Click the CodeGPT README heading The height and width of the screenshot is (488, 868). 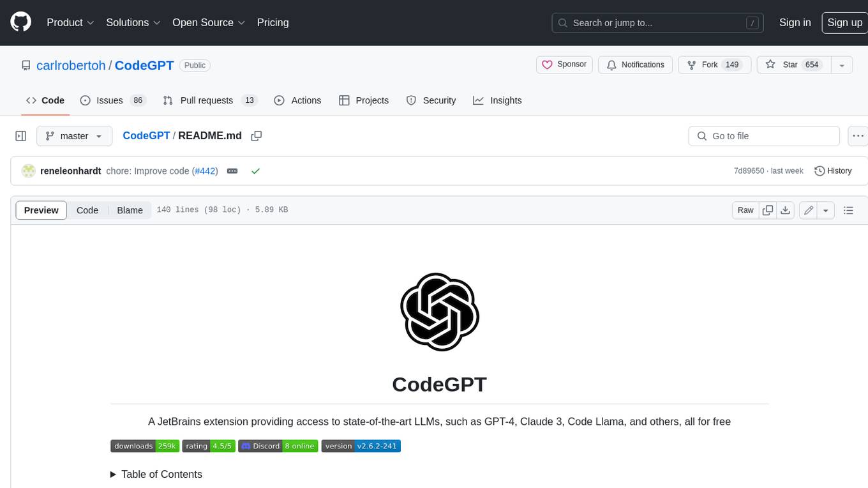439,385
